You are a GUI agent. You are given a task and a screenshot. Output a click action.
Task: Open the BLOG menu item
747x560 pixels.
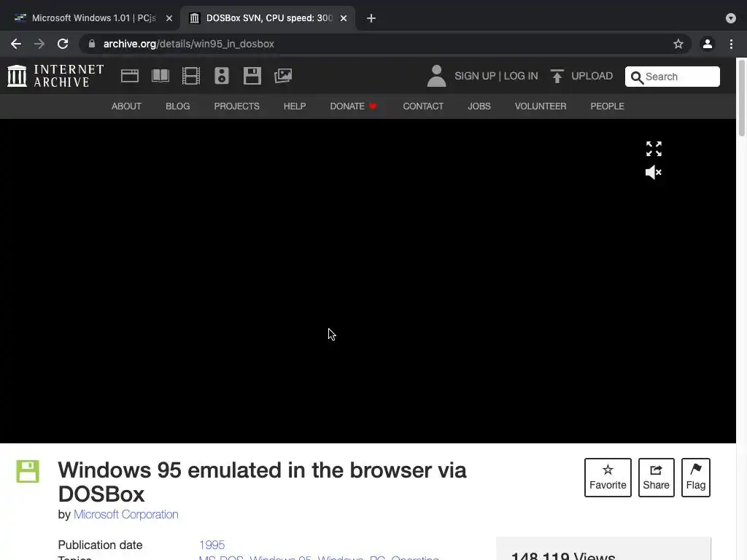click(x=178, y=106)
